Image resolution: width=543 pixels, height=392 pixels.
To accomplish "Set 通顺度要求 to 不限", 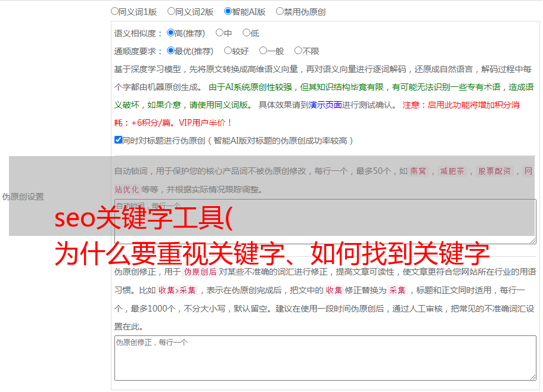I will click(x=299, y=51).
